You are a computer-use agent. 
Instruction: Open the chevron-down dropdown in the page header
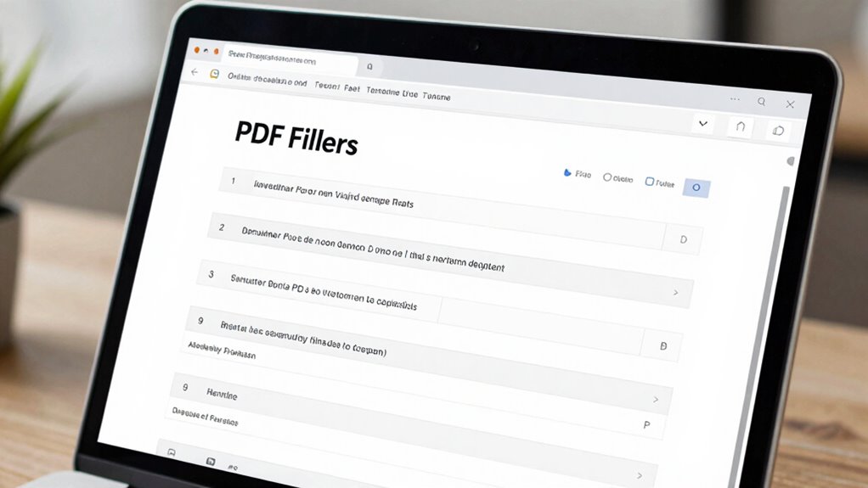(x=702, y=124)
